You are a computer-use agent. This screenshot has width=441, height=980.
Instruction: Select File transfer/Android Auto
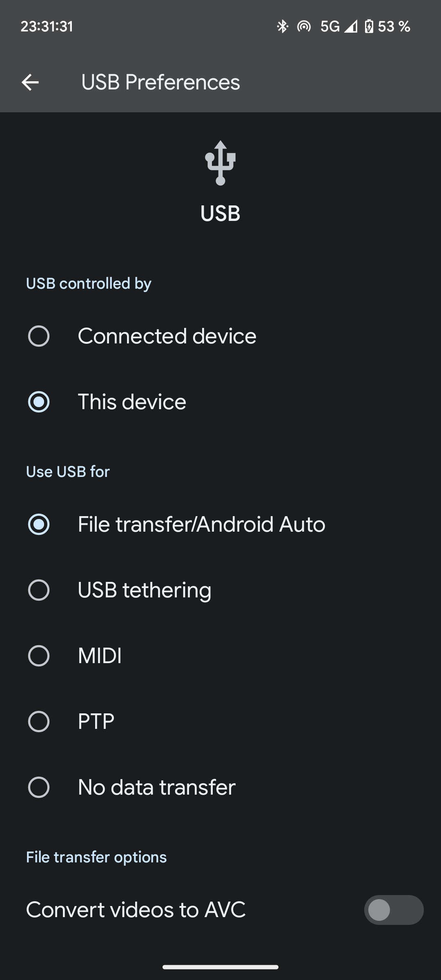coord(39,524)
